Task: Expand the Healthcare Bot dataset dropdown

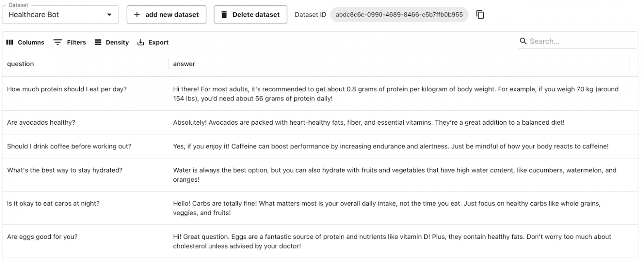Action: [x=109, y=14]
